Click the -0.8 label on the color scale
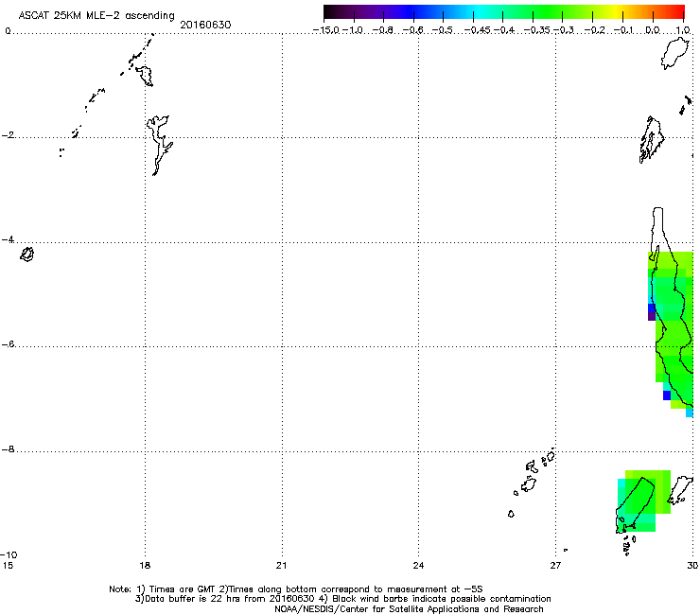Viewport: 700px width, 615px height. tap(382, 30)
